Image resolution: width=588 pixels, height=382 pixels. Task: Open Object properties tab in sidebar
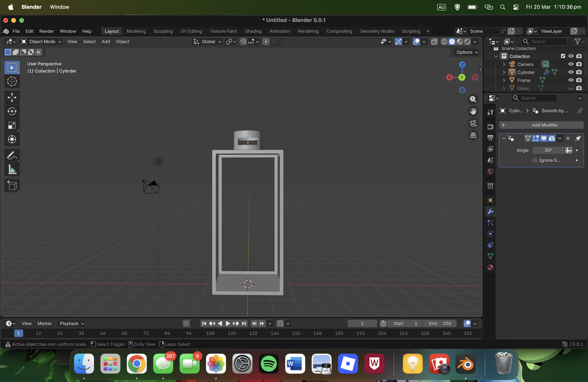point(490,200)
